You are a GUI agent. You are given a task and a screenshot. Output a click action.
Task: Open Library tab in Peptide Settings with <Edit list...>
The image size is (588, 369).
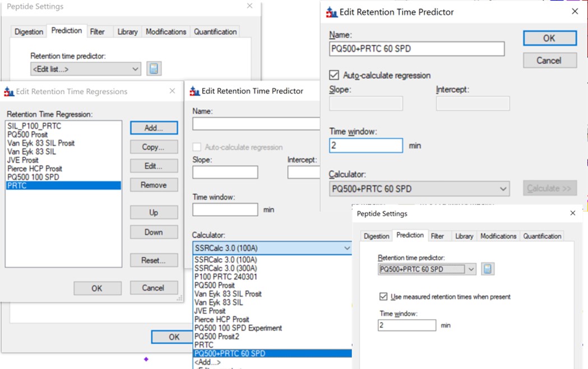127,32
